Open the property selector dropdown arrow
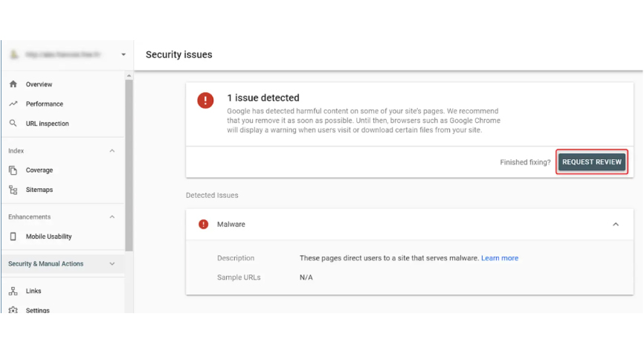The image size is (644, 363). 123,54
